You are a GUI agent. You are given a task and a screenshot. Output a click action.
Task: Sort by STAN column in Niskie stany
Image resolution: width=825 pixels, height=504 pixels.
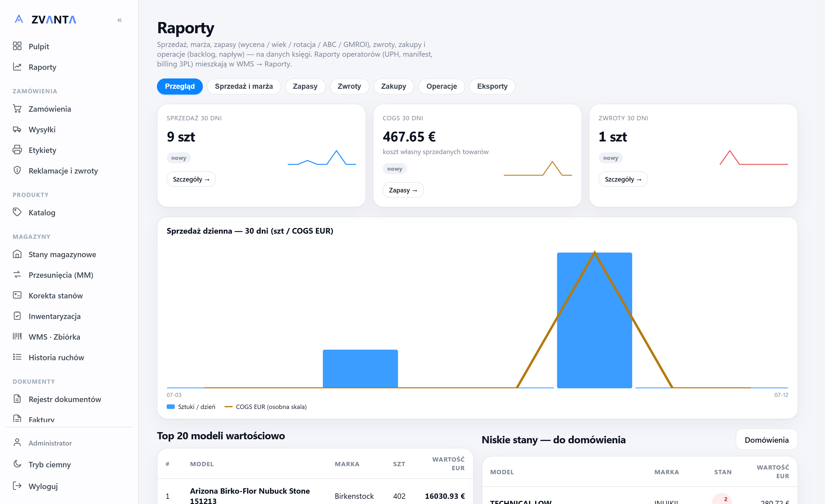722,472
